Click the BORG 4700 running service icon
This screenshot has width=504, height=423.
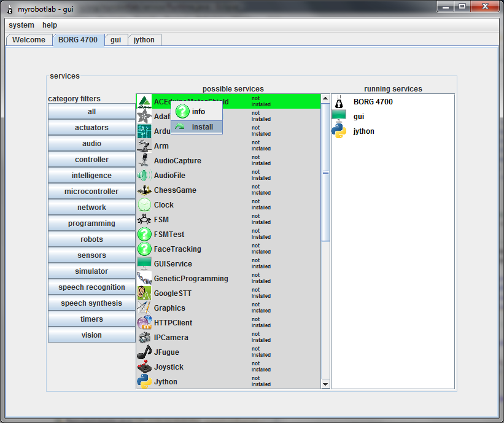339,102
